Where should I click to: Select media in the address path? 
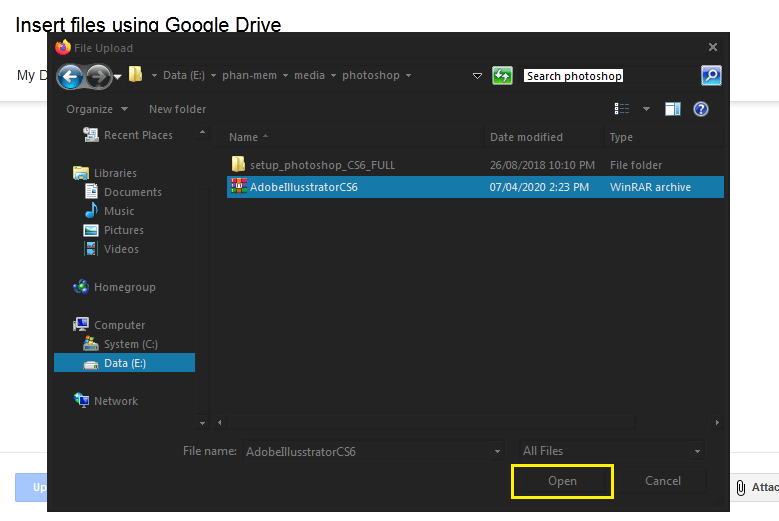[x=309, y=75]
